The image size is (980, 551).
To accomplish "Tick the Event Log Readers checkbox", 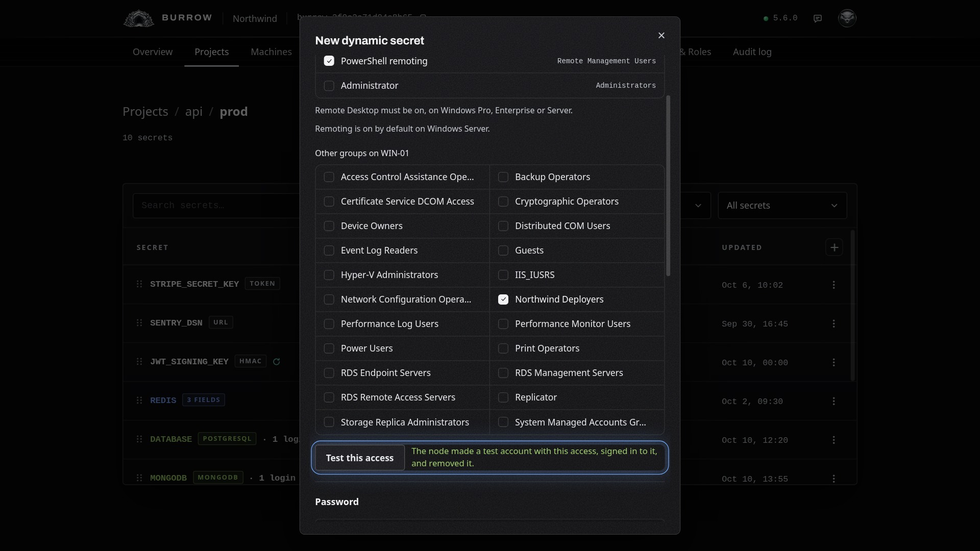I will [x=329, y=251].
